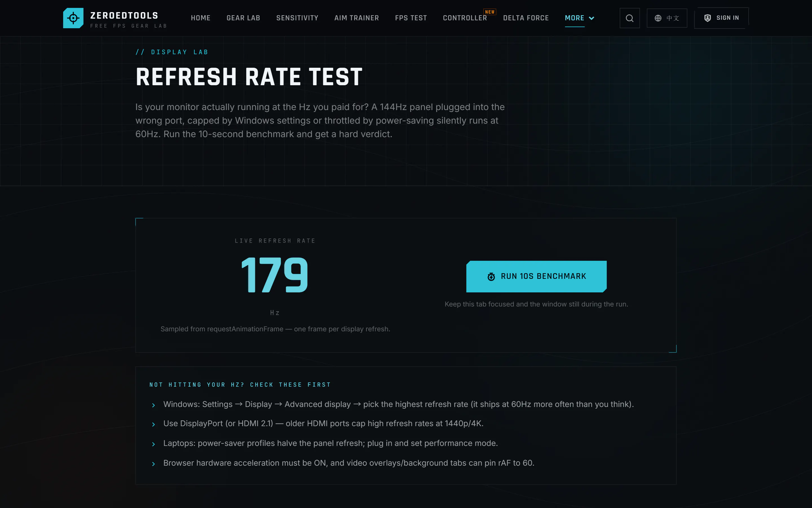Open FPS TEST nav item

[411, 18]
